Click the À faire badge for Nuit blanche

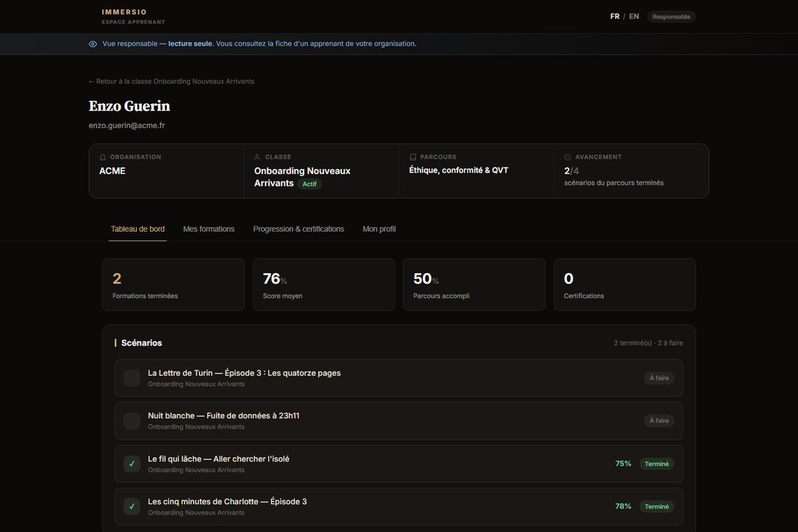coord(659,421)
